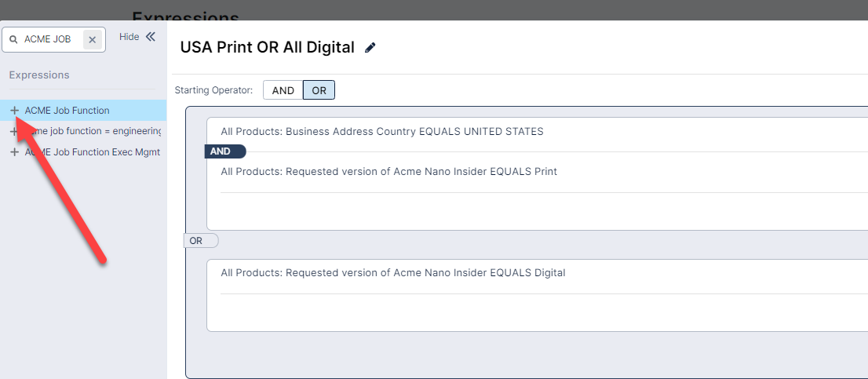
Task: Click the OR operator pill between groups
Action: [196, 241]
